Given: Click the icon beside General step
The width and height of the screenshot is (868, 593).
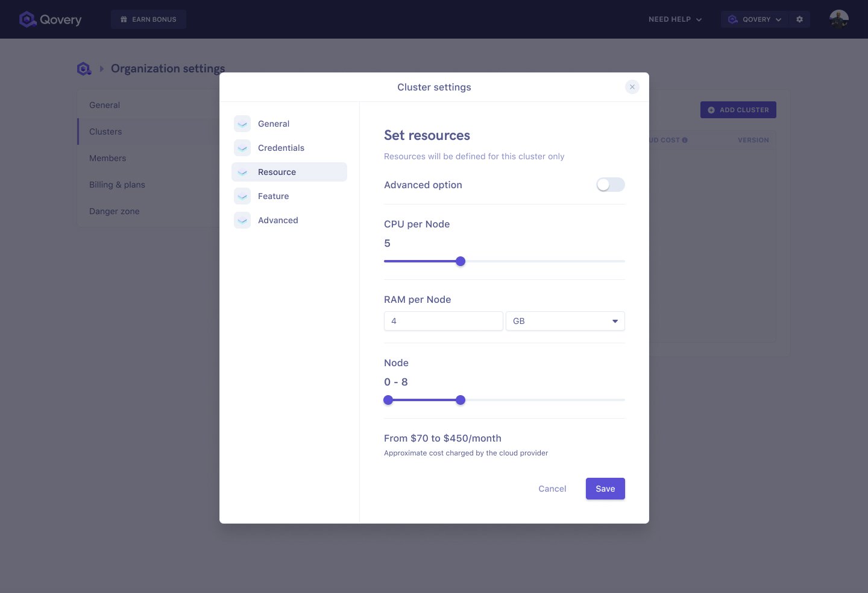Looking at the screenshot, I should coord(242,124).
